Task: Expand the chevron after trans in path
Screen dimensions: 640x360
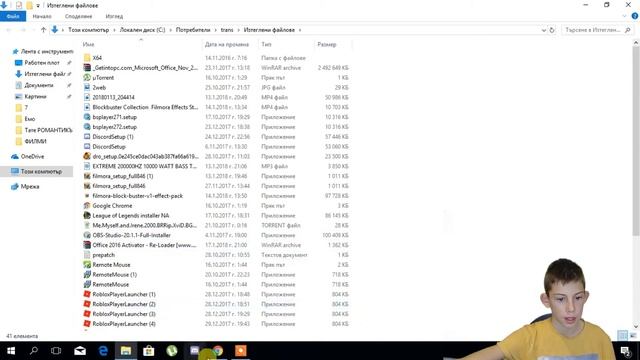Action: (x=238, y=30)
